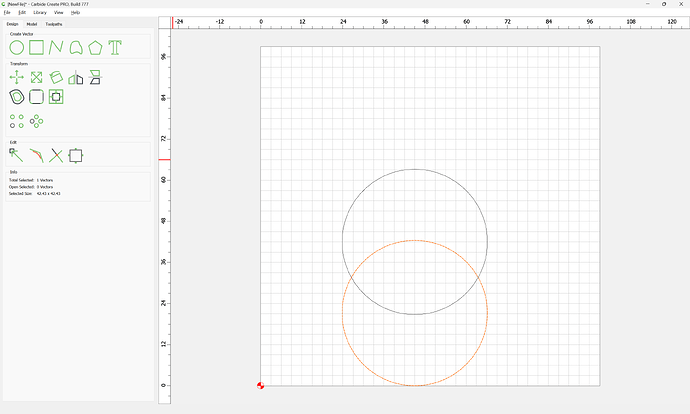Maximize the Carbide Create window

coord(664,4)
